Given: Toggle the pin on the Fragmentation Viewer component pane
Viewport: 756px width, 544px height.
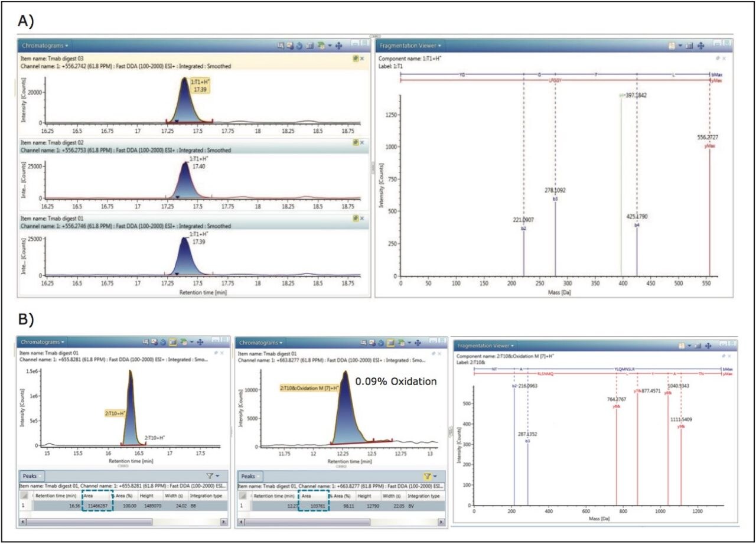Looking at the screenshot, I should pos(717,59).
